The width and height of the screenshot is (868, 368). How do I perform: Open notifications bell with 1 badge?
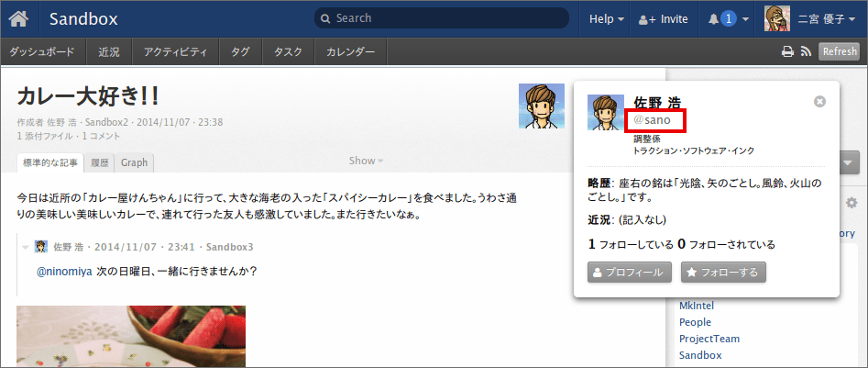click(722, 19)
